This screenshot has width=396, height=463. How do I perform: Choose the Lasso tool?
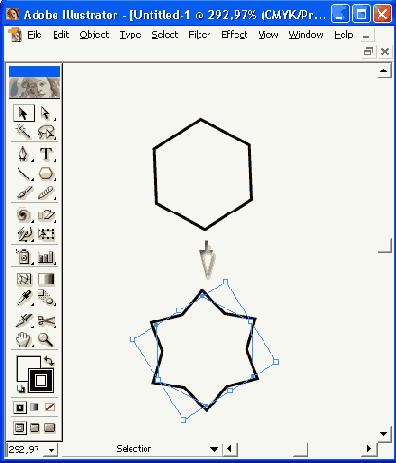pos(46,132)
